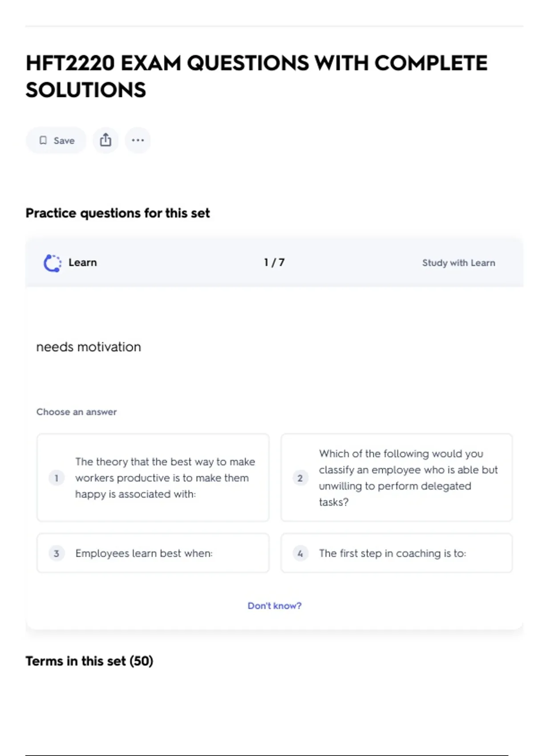The width and height of the screenshot is (534, 756).
Task: Click the number 1 answer badge
Action: (57, 478)
